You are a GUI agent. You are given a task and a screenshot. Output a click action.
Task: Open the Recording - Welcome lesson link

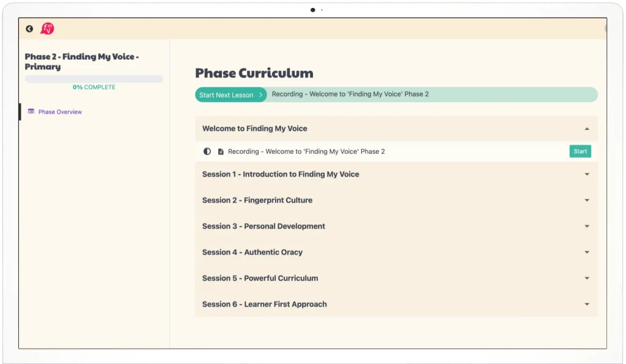pyautogui.click(x=306, y=151)
